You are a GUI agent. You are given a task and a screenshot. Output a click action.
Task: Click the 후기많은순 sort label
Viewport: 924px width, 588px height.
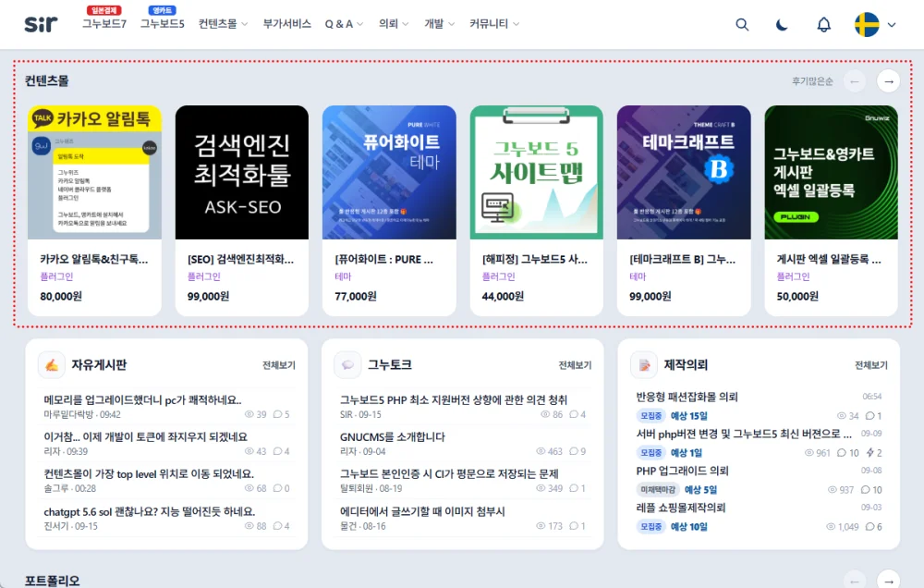tap(812, 80)
